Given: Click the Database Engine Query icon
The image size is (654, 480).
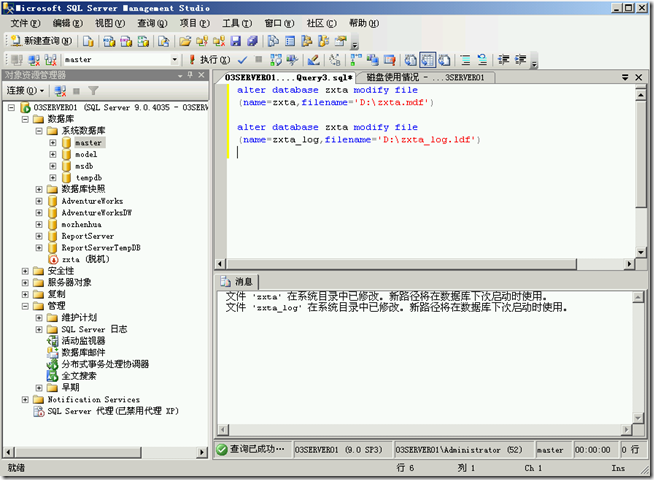Looking at the screenshot, I should click(88, 41).
